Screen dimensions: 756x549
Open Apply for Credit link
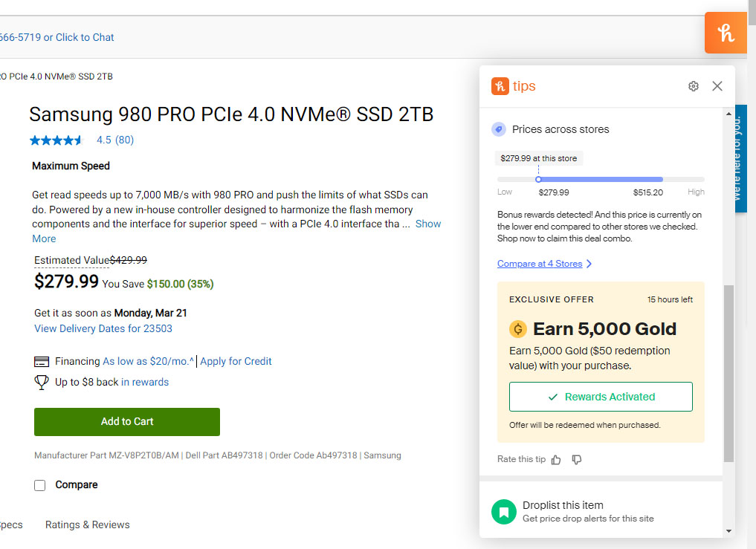pyautogui.click(x=236, y=361)
